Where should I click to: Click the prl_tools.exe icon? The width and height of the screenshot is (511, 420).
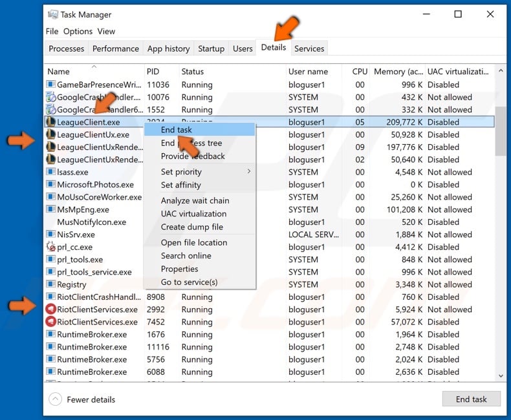pyautogui.click(x=50, y=259)
